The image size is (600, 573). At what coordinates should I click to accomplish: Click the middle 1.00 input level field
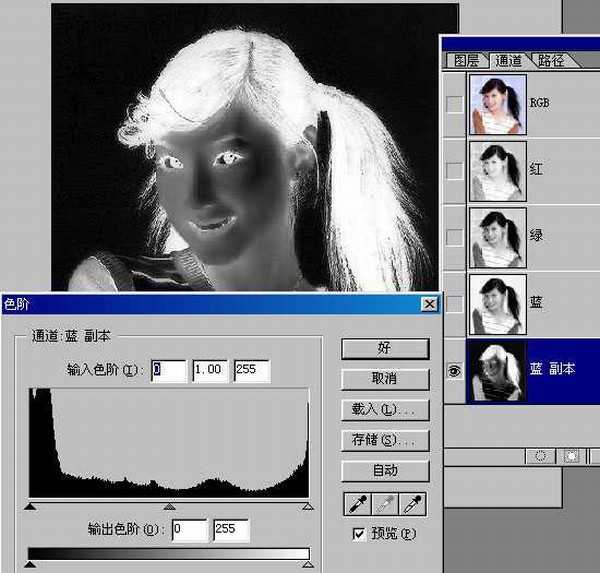209,371
